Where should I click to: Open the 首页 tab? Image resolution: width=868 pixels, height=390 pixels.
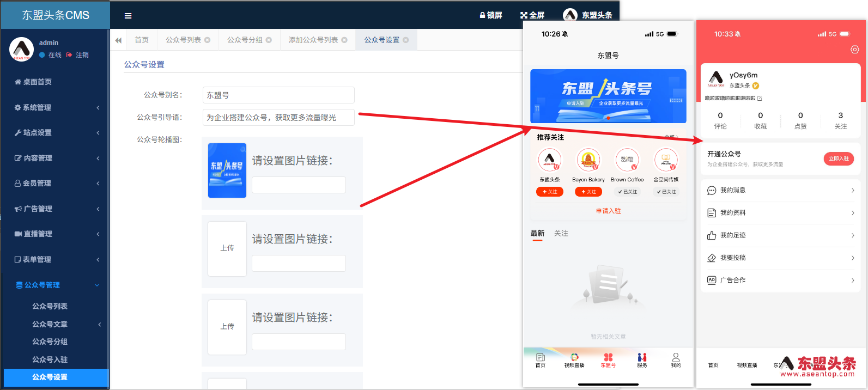(x=142, y=40)
